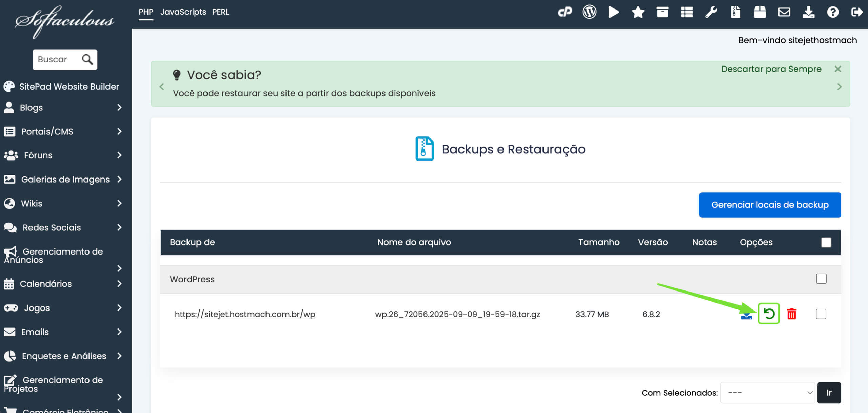Open the ratings star icon

point(638,12)
